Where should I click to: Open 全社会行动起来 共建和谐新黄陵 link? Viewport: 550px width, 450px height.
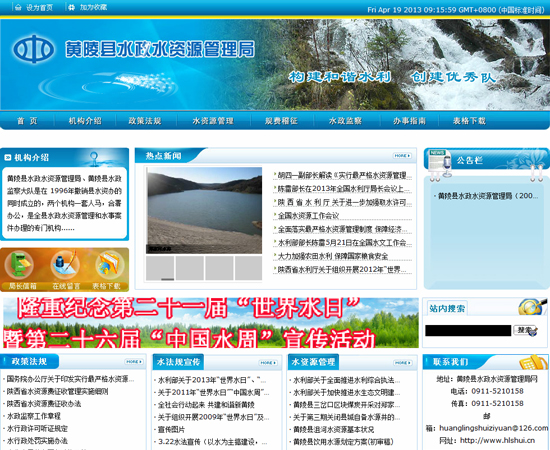(206, 405)
